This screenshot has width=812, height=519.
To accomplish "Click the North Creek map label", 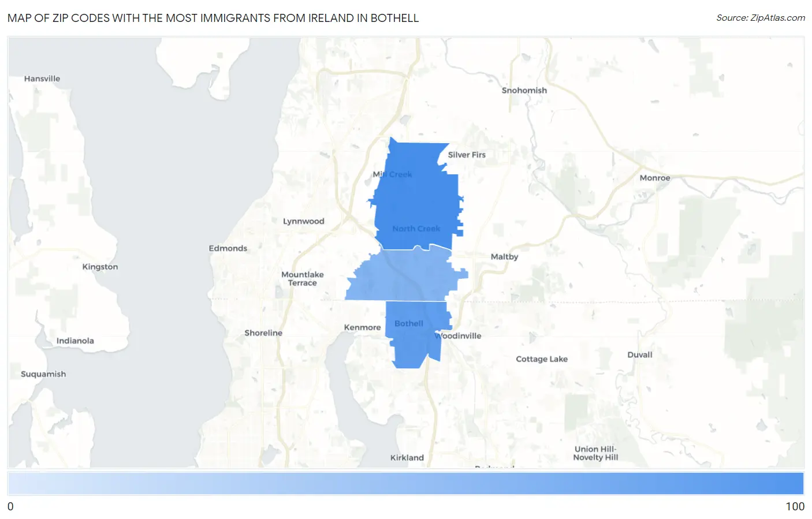I will tap(416, 229).
